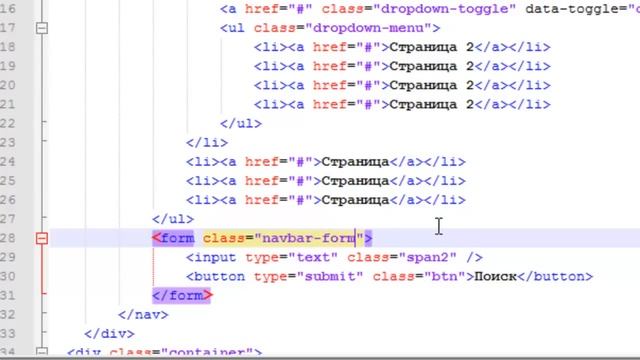
Task: Click the data-toggle attribute on line 16
Action: 576,9
